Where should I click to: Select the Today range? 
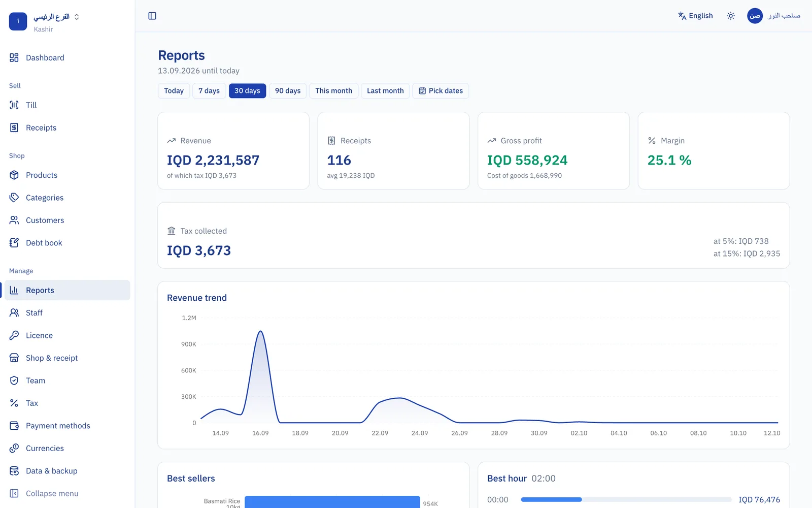coord(174,91)
